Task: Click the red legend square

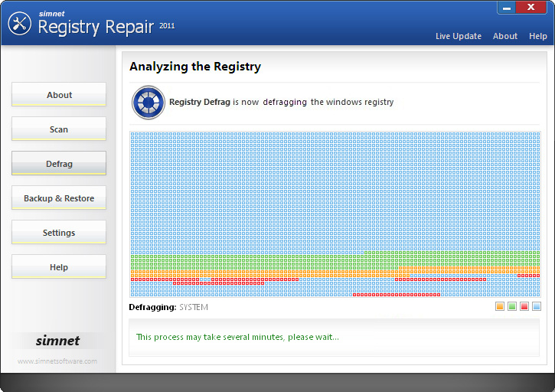Action: pos(524,307)
